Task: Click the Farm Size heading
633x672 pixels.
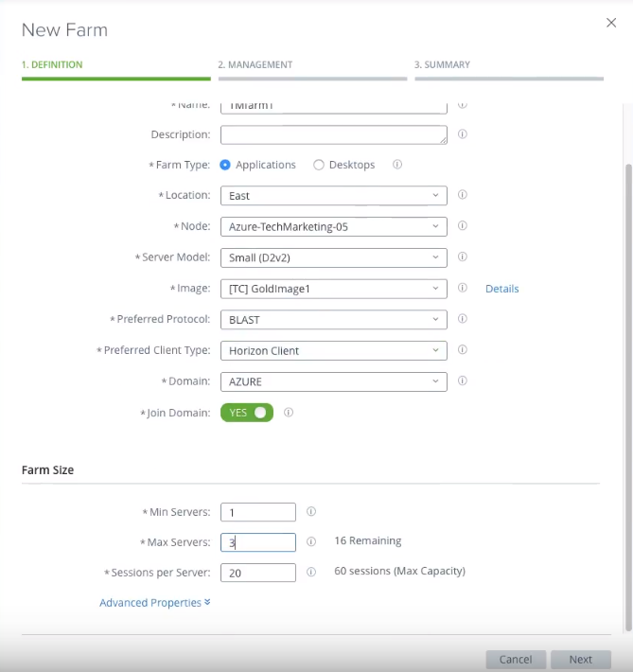Action: (47, 470)
